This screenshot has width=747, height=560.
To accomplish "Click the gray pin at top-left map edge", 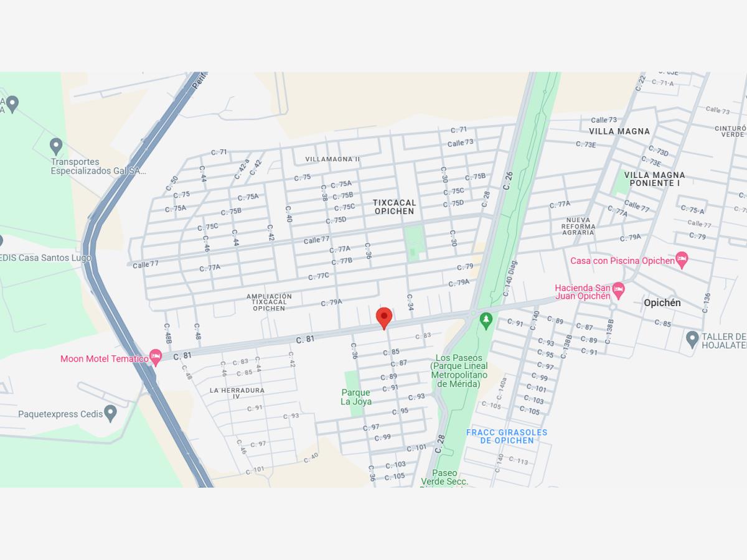I will [x=12, y=103].
